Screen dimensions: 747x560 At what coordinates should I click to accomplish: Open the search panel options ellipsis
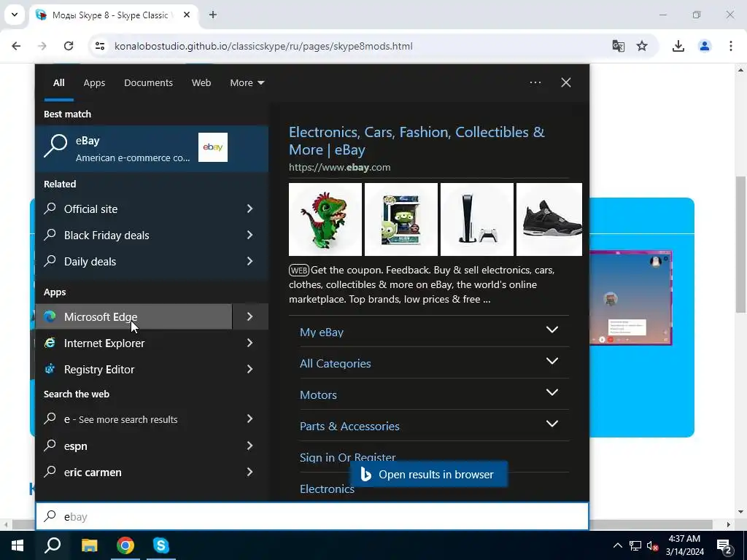(535, 82)
